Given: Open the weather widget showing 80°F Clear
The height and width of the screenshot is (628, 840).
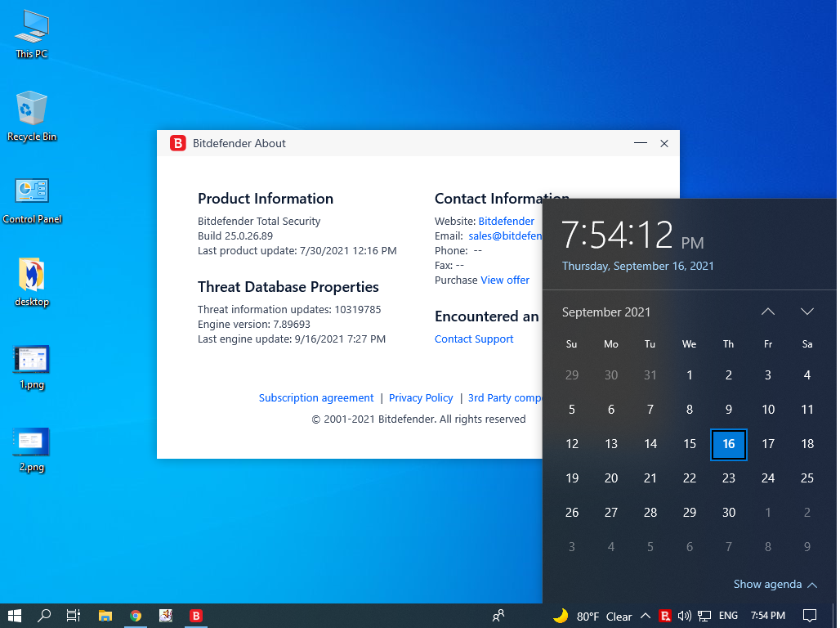Looking at the screenshot, I should pos(592,617).
